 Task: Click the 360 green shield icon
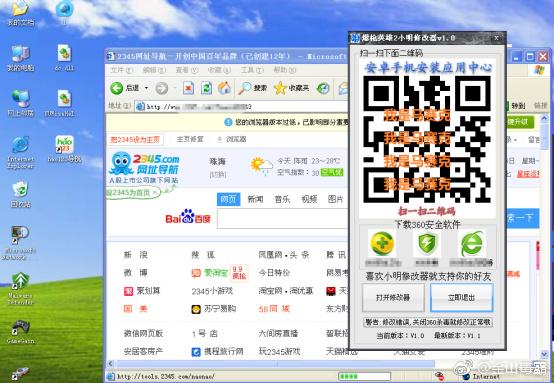[x=427, y=243]
